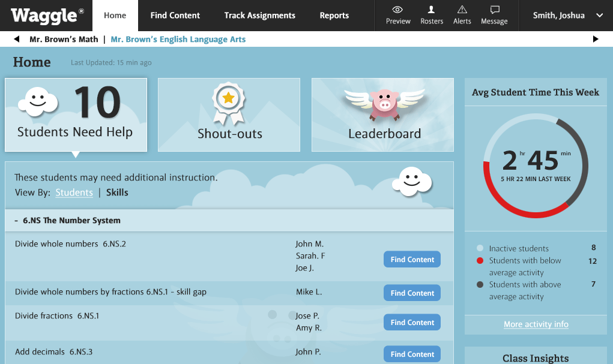The width and height of the screenshot is (613, 364).
Task: Click the Inactive students count 8
Action: pyautogui.click(x=593, y=248)
